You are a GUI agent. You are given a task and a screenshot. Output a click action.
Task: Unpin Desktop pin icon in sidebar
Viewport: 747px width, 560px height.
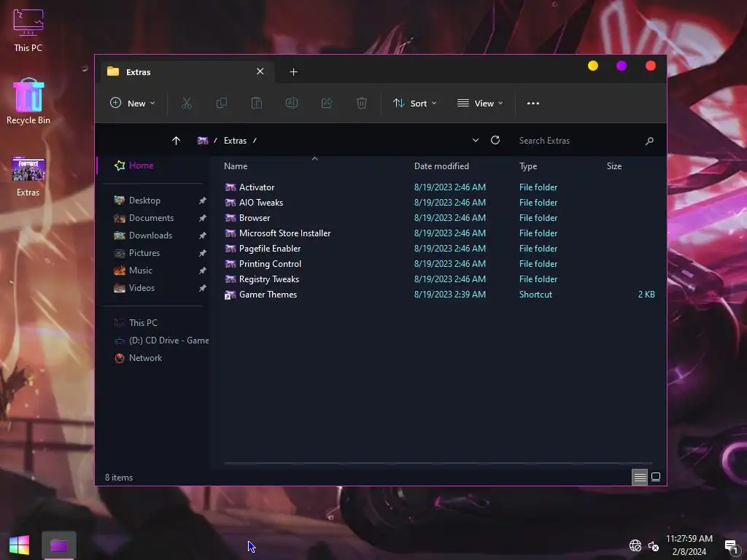[203, 201]
